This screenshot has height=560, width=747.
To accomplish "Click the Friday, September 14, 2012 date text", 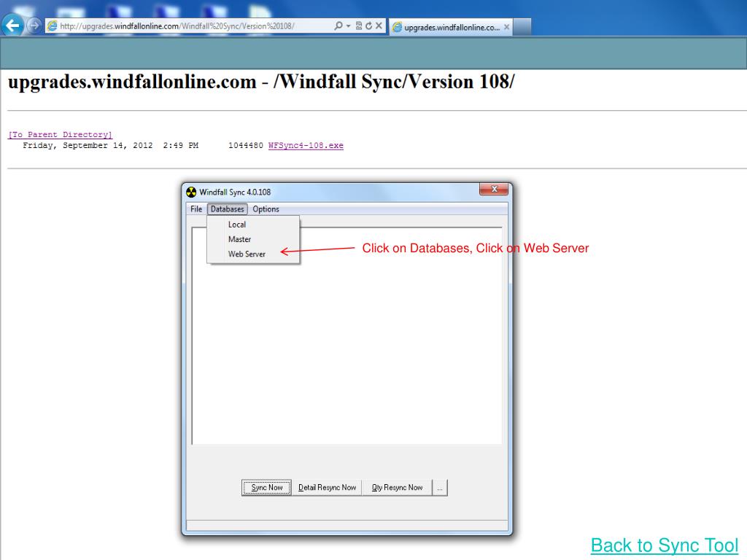I will pyautogui.click(x=88, y=145).
